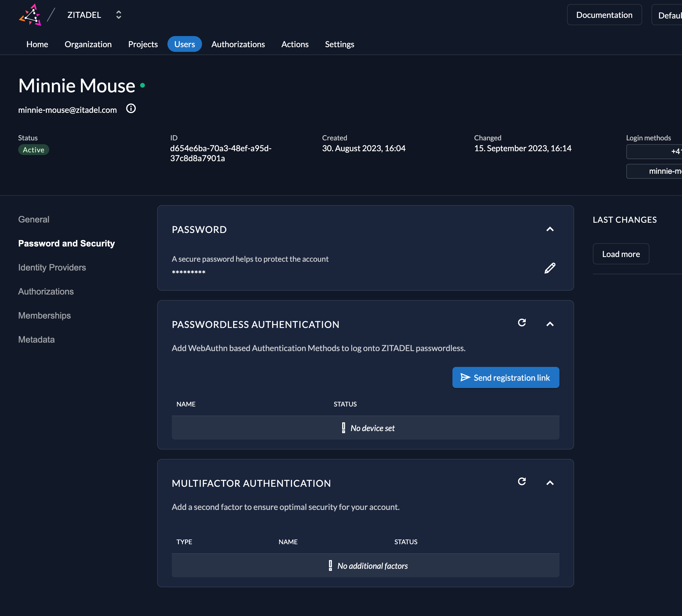Refresh the Multifactor Authentication list
Screen dimensions: 682x616
(522, 481)
